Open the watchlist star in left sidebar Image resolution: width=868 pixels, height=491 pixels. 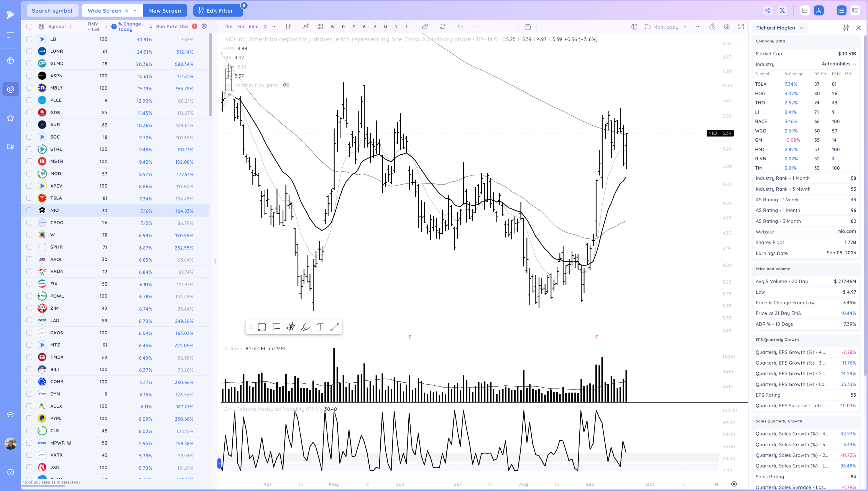tap(10, 118)
